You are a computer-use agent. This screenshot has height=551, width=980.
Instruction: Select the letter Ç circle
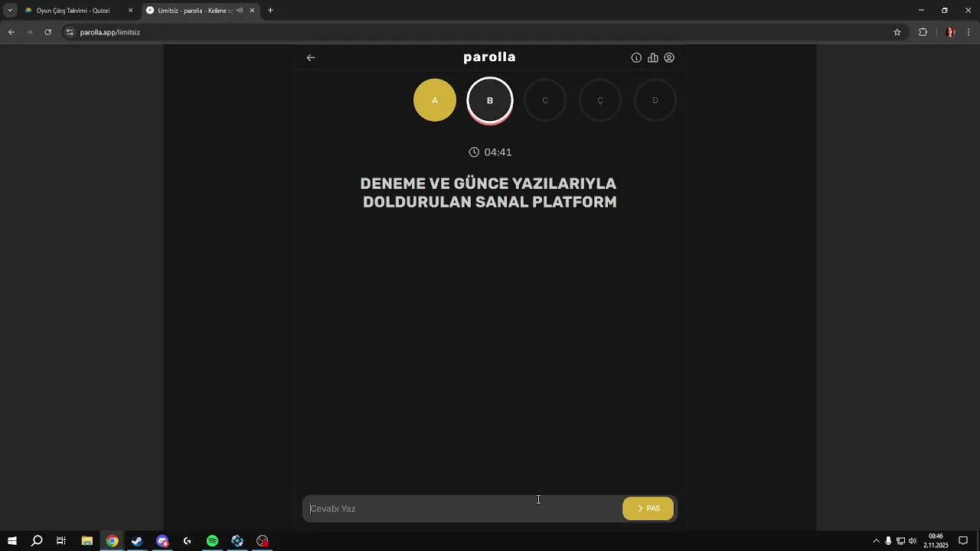pos(600,100)
